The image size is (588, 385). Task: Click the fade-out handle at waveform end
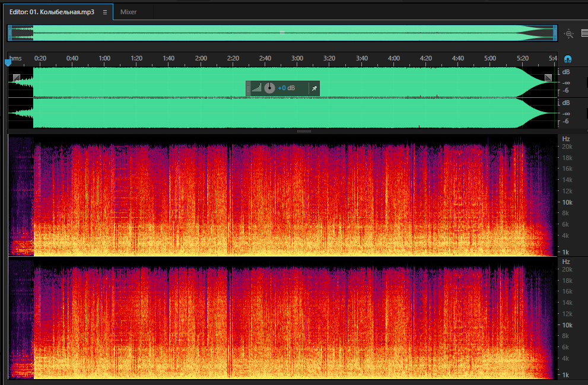click(548, 78)
